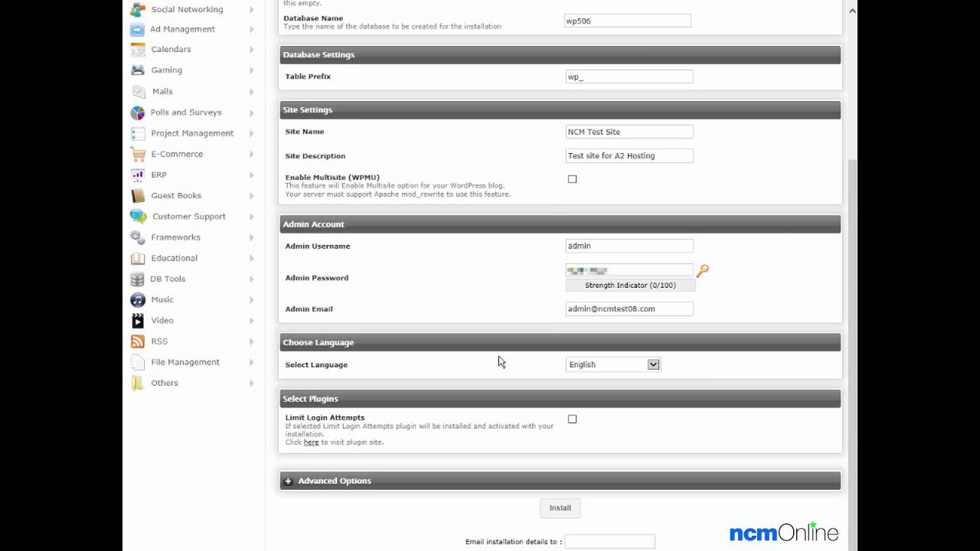Image resolution: width=980 pixels, height=551 pixels.
Task: Click the password Strength Indicator bar
Action: click(630, 285)
